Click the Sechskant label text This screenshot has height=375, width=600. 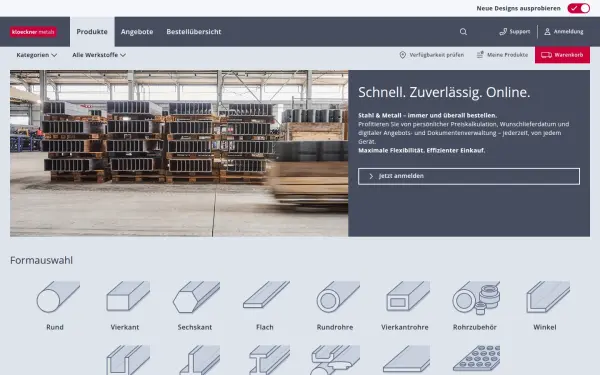(x=195, y=327)
